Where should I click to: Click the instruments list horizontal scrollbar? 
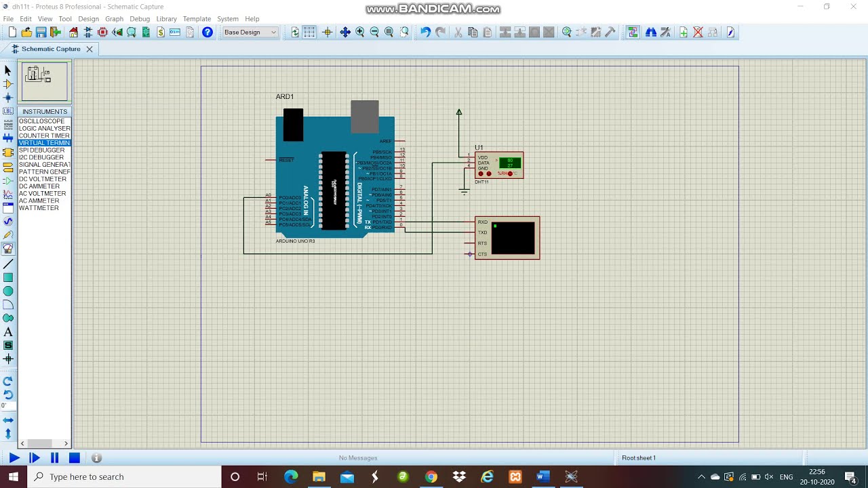coord(41,443)
